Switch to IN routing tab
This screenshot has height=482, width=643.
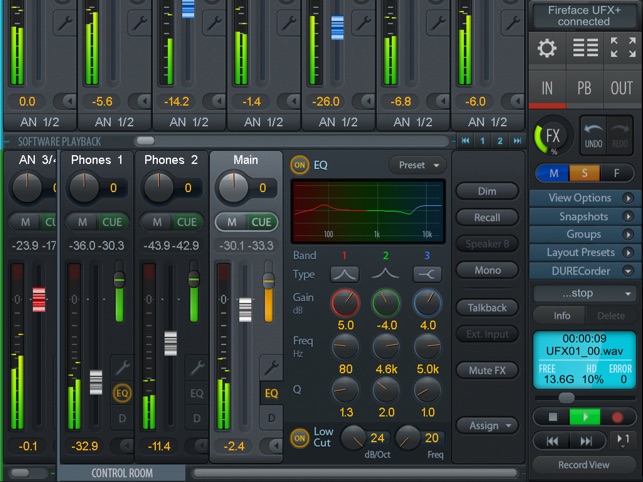(x=547, y=89)
